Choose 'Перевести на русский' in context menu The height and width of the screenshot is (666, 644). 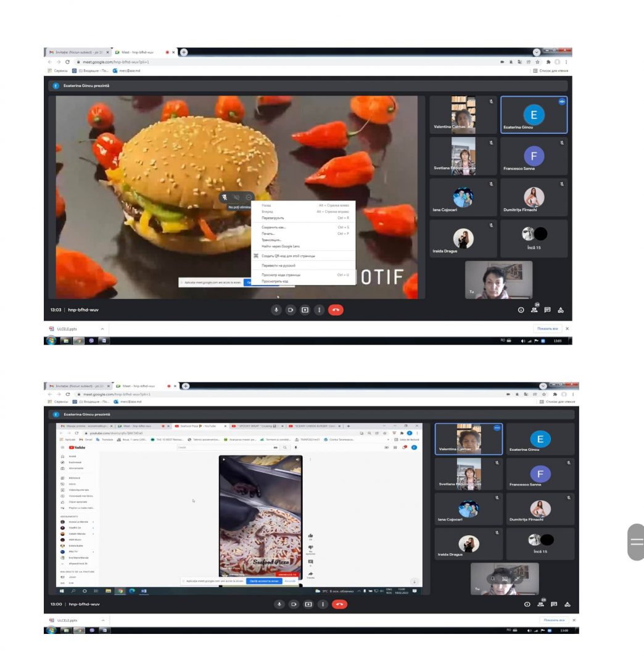point(278,265)
